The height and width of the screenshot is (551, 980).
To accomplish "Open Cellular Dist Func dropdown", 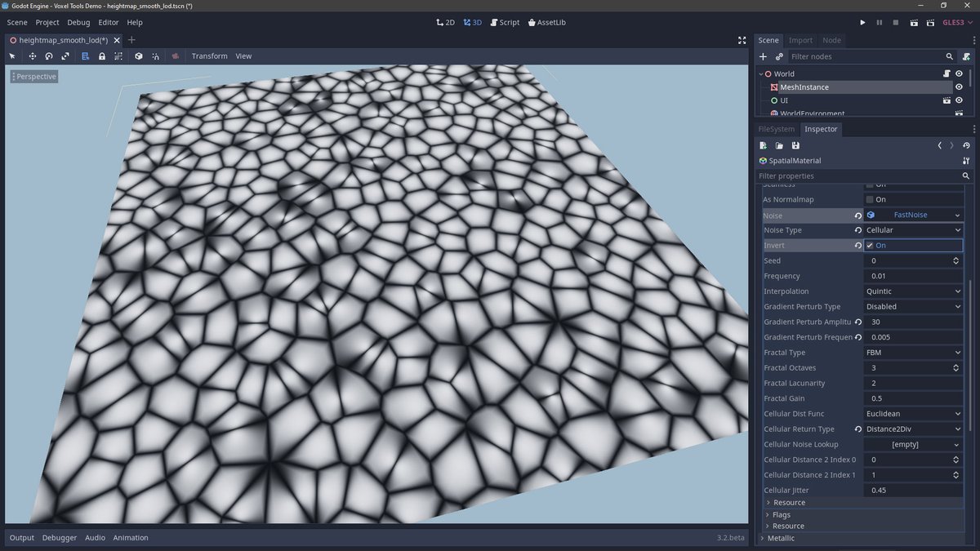I will 914,414.
